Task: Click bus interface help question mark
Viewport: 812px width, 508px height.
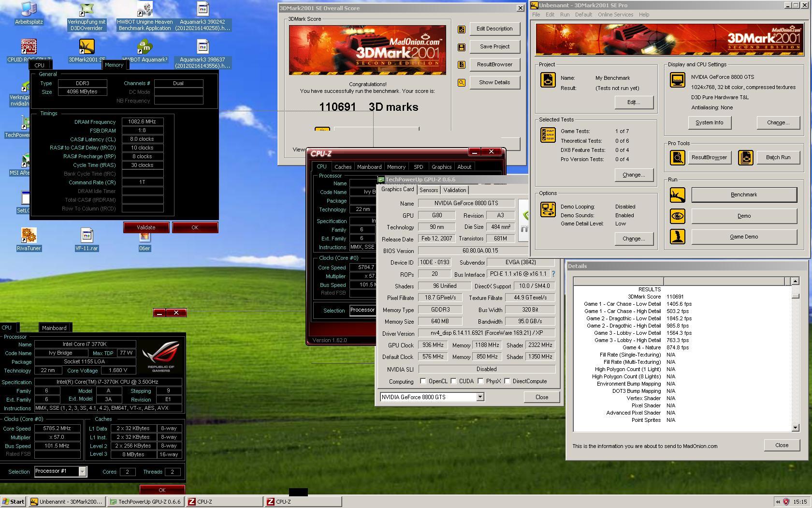Action: click(553, 274)
